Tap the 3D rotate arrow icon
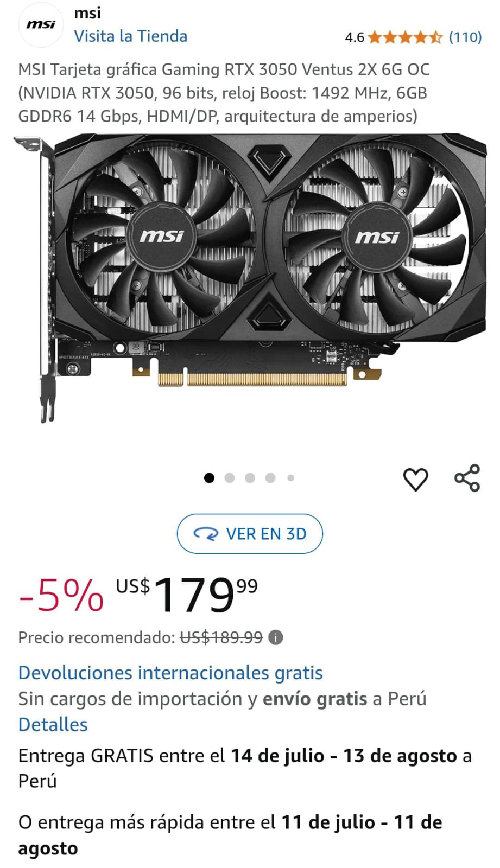This screenshot has width=500, height=868. pos(206,534)
